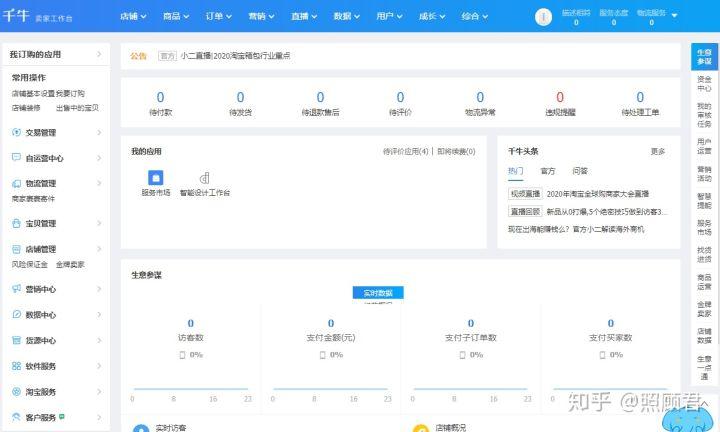720x432 pixels.
Task: Click 风险保证金 under 店铺管理
Action: (29, 264)
